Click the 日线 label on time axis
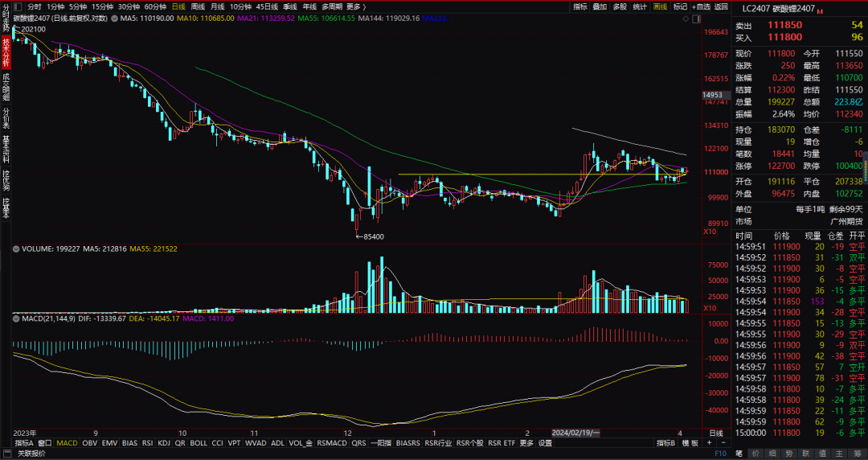The height and width of the screenshot is (460, 868). click(716, 433)
